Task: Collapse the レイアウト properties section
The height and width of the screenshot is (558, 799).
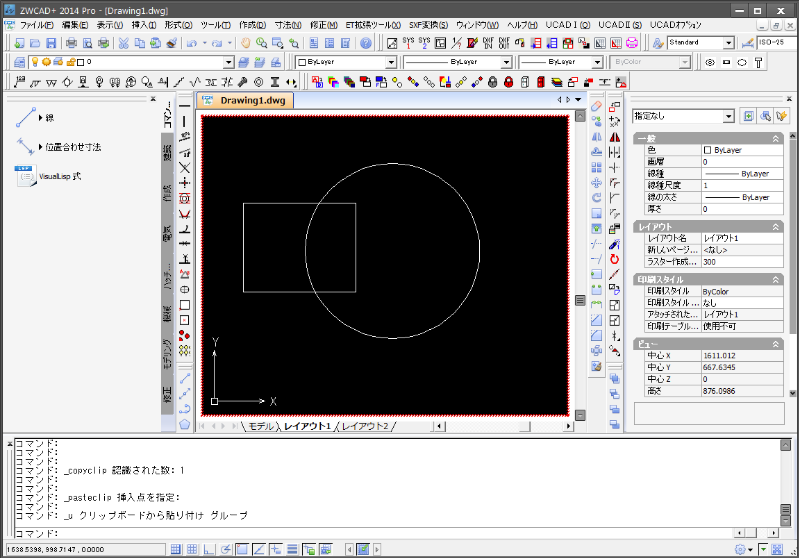Action: tap(776, 227)
